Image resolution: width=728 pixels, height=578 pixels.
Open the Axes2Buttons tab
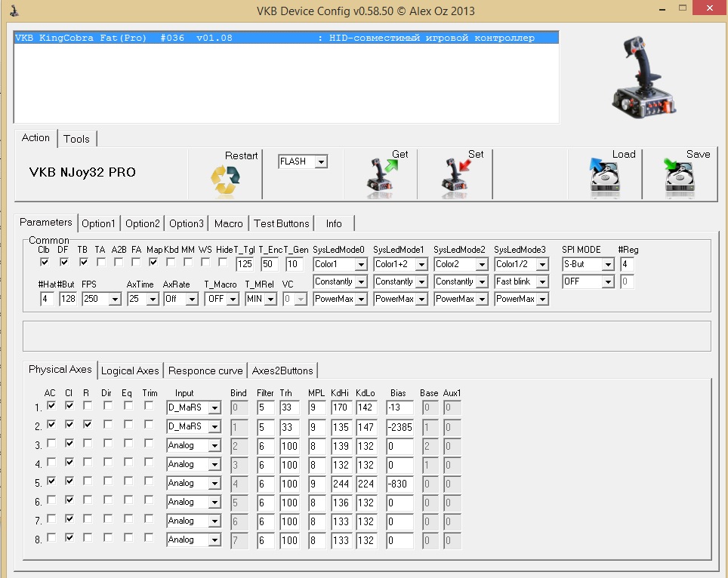click(x=282, y=370)
